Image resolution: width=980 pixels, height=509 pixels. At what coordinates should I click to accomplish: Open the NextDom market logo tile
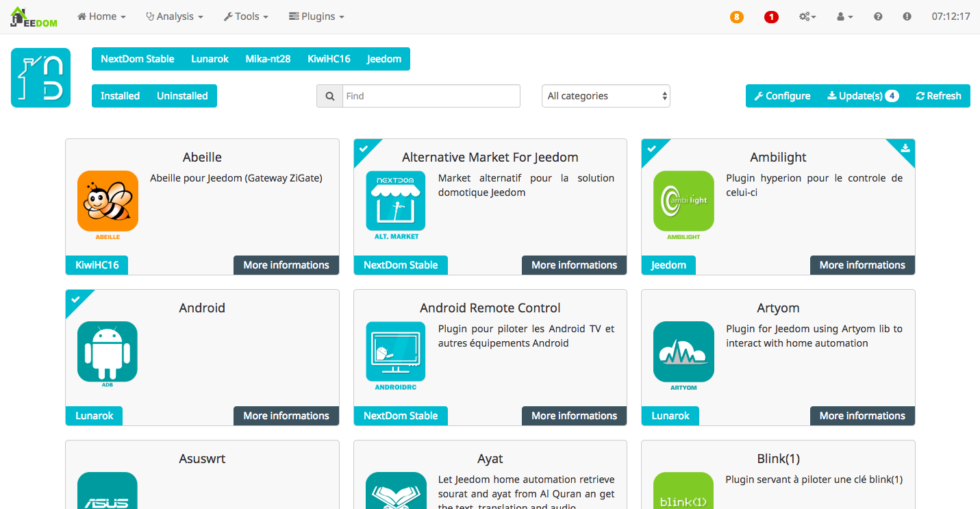pos(40,77)
